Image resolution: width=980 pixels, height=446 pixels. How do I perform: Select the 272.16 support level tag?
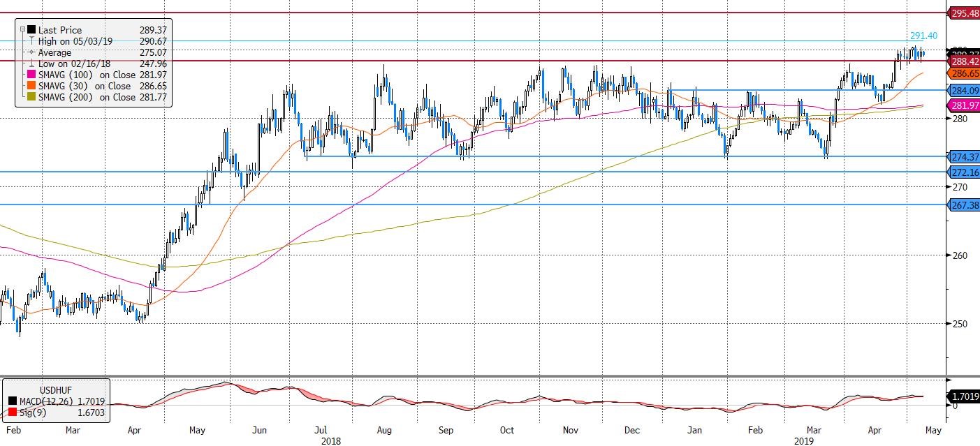pyautogui.click(x=964, y=172)
